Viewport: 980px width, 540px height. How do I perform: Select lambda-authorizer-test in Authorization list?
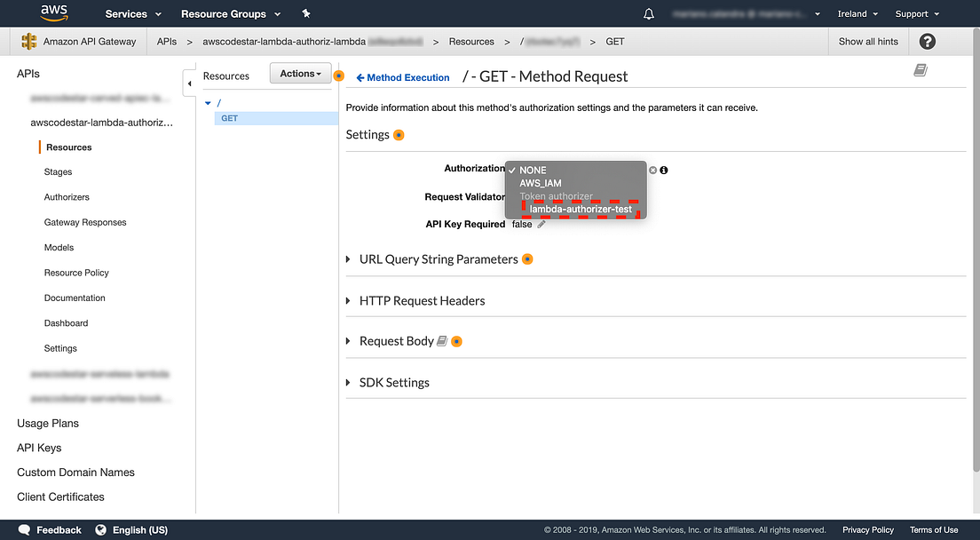tap(581, 210)
